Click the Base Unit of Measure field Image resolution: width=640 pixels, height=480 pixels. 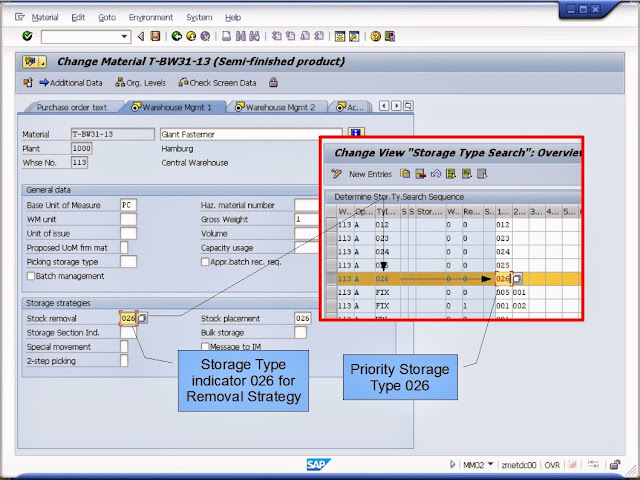coord(129,205)
